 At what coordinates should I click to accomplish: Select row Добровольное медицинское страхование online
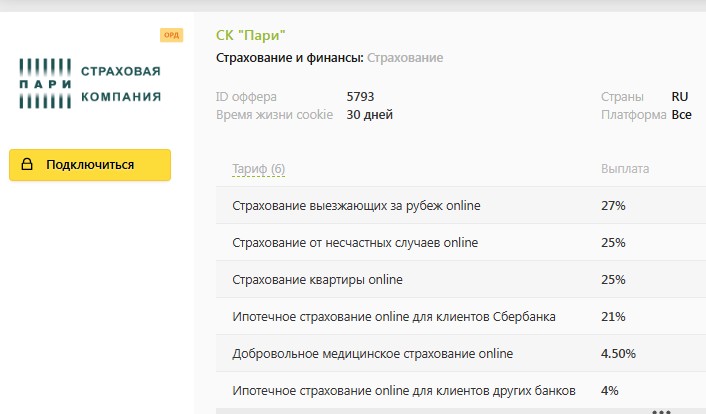461,353
